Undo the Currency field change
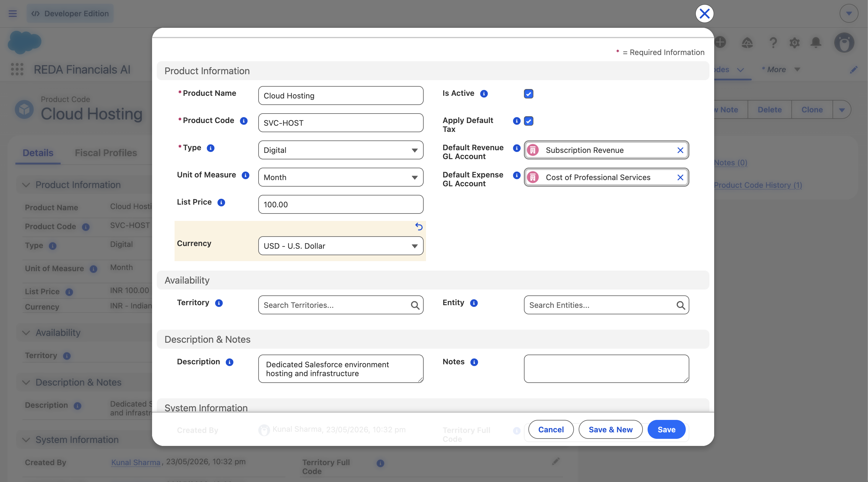 coord(419,227)
